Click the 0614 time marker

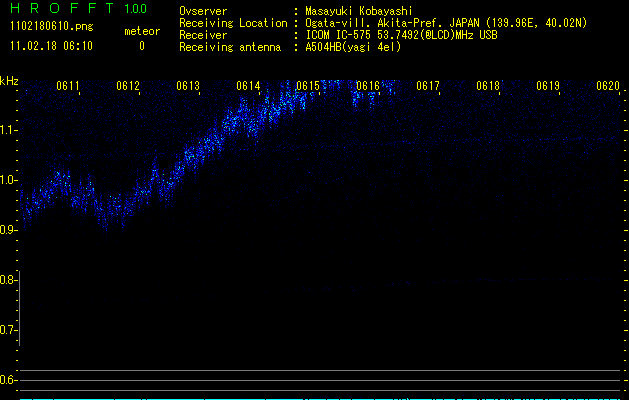(248, 86)
